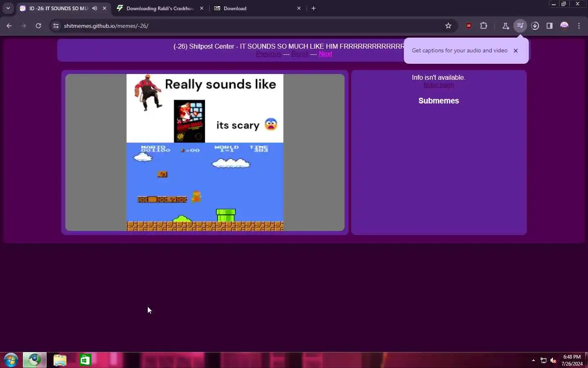The height and width of the screenshot is (368, 588).
Task: Read the Get captions tooltip text
Action: [x=459, y=50]
